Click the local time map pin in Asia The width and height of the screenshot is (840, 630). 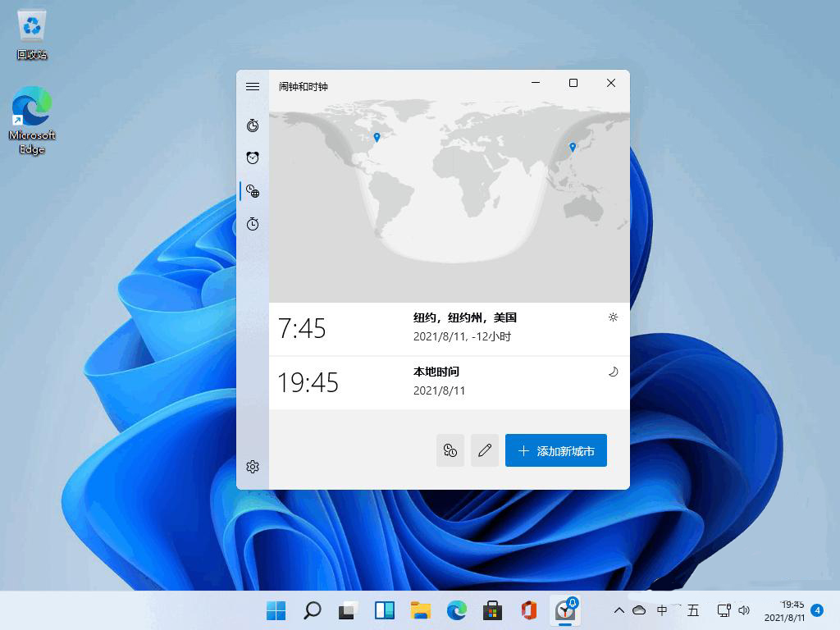click(x=572, y=146)
